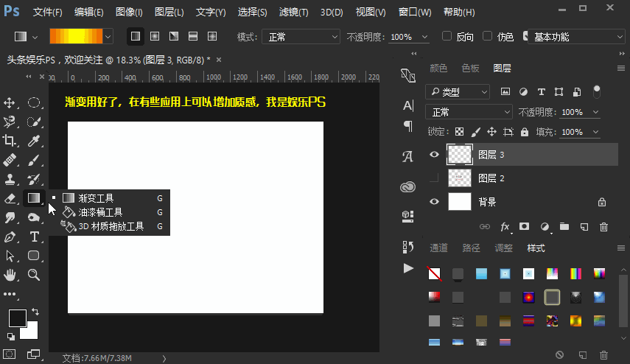Image resolution: width=630 pixels, height=364 pixels.
Task: Toggle lock transparent pixels
Action: tap(459, 132)
